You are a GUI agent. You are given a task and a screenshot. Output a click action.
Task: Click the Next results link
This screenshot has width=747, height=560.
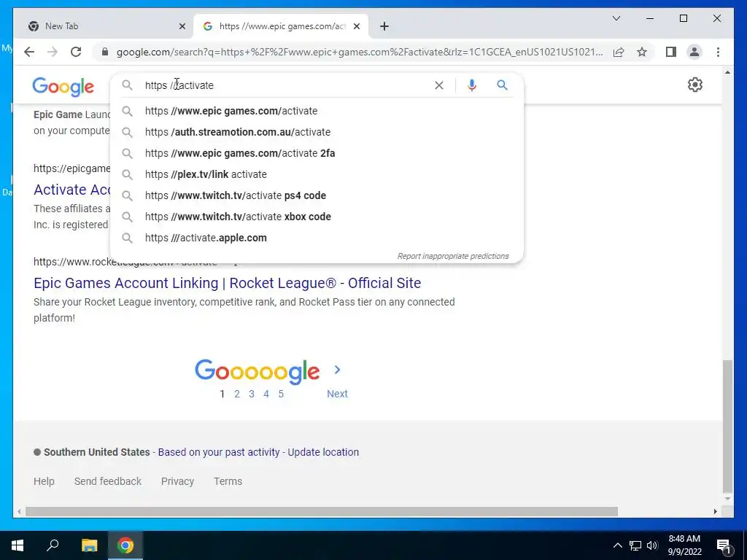coord(337,394)
